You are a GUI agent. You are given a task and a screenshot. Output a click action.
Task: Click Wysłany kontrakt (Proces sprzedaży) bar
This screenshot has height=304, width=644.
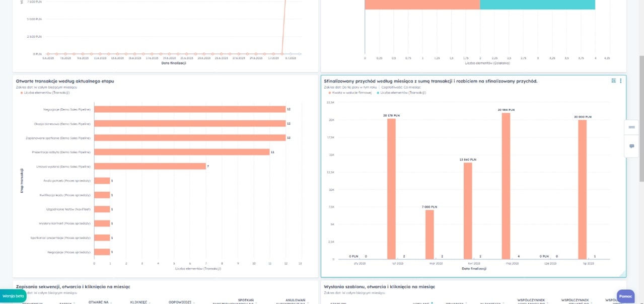[102, 223]
